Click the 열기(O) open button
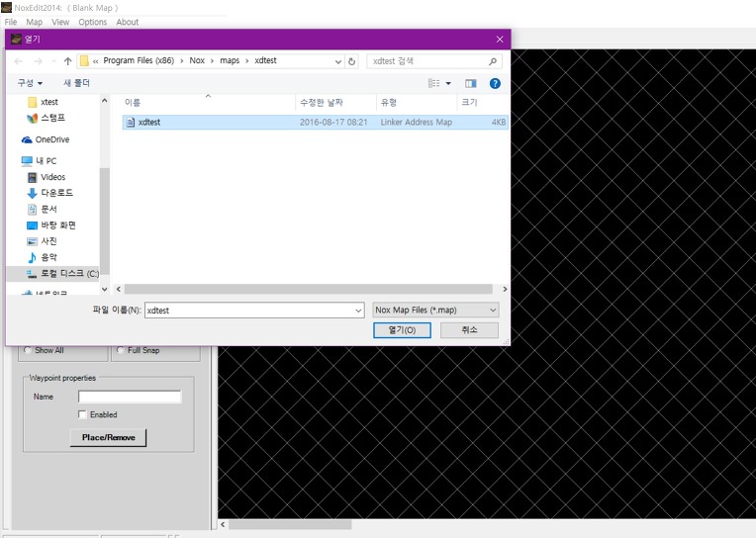This screenshot has height=538, width=756. (x=402, y=330)
